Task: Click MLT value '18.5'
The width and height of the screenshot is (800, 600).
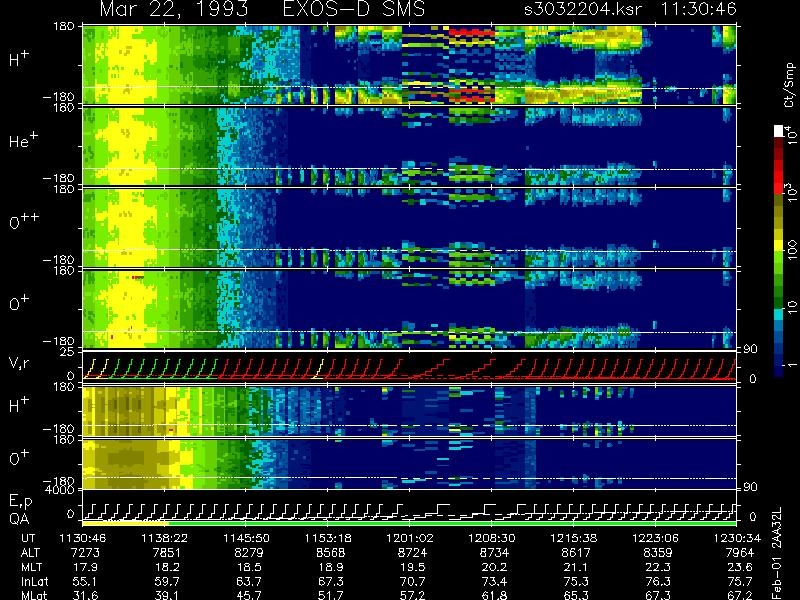Action: click(x=249, y=567)
